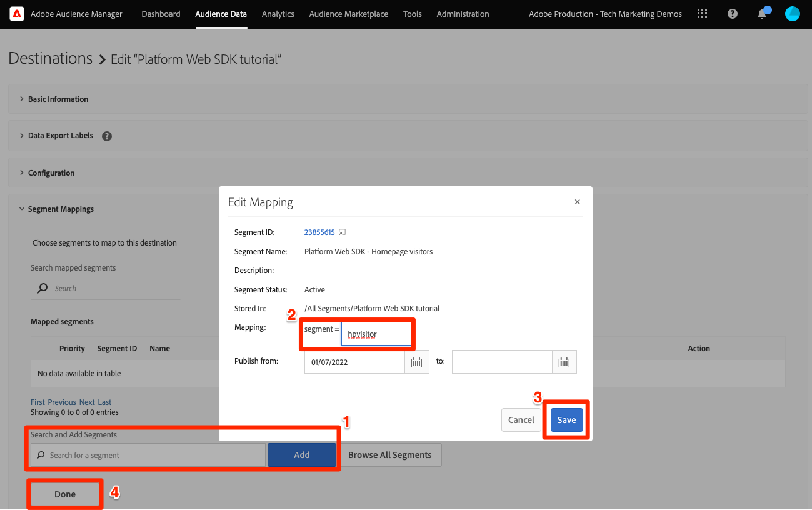The width and height of the screenshot is (812, 510).
Task: Open the notifications bell
Action: (x=762, y=14)
